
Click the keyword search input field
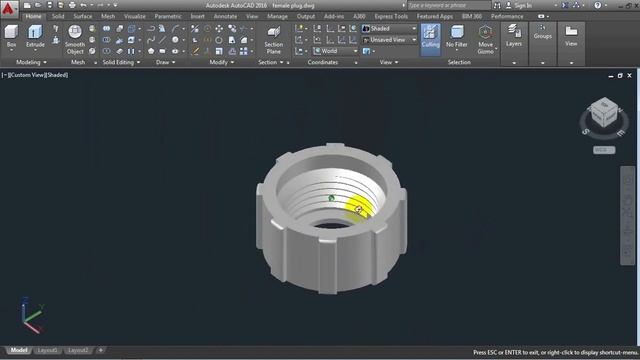[x=449, y=5]
